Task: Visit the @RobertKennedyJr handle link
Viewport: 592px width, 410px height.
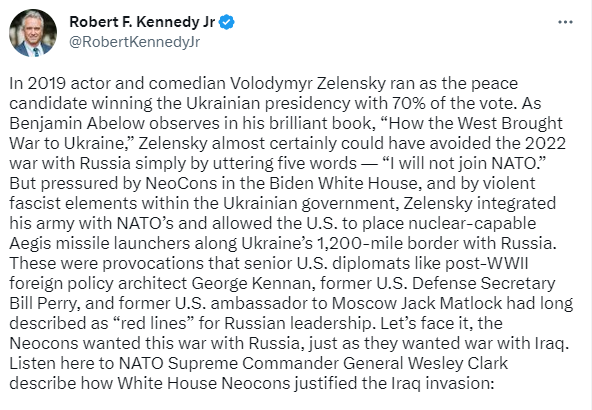Action: pos(134,42)
